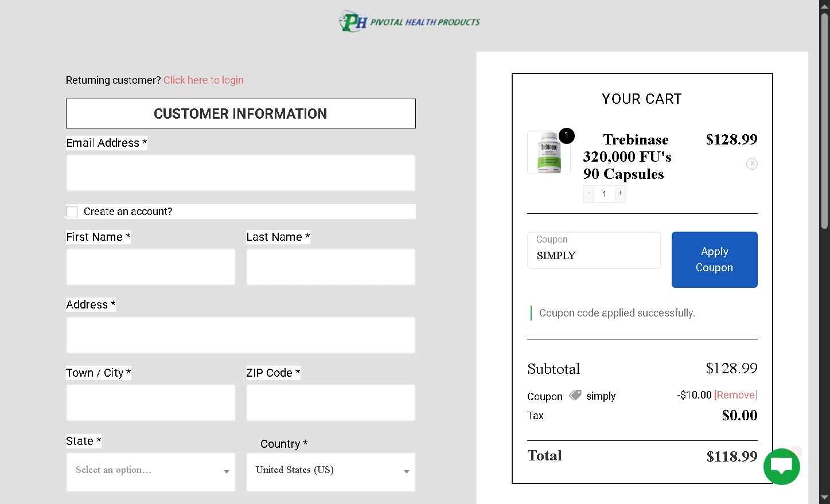Click the Country * field label
Image resolution: width=830 pixels, height=504 pixels.
click(284, 444)
